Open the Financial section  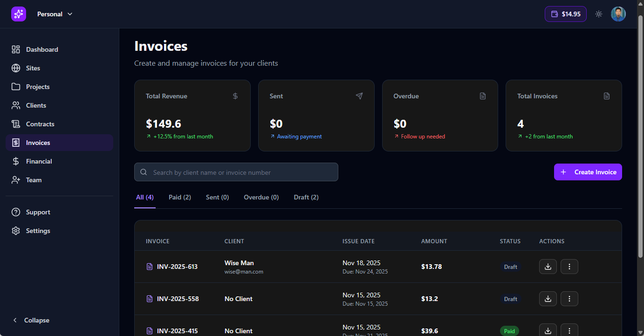[x=39, y=161]
